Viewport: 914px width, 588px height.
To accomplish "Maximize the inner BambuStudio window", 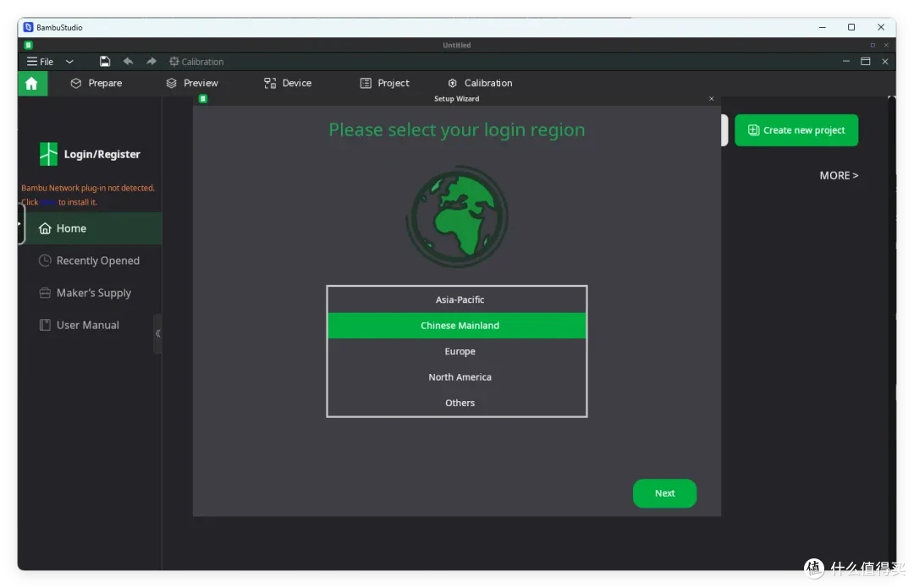I will [866, 61].
